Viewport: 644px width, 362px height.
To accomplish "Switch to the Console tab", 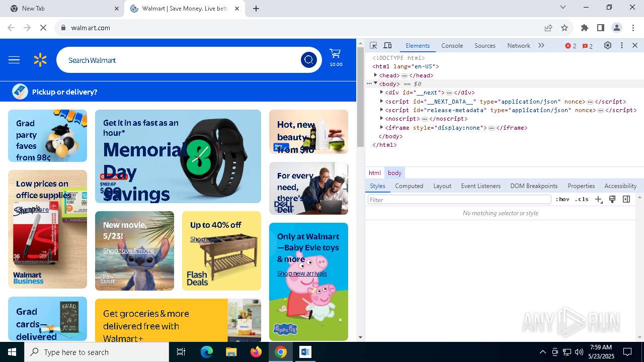I will [x=452, y=46].
